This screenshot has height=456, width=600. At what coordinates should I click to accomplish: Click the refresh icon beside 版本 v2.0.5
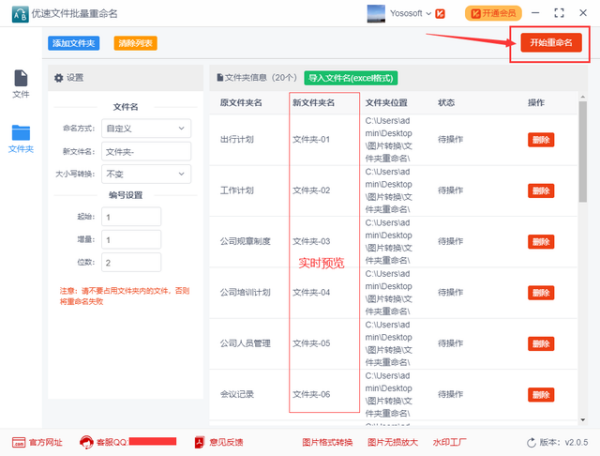point(530,442)
